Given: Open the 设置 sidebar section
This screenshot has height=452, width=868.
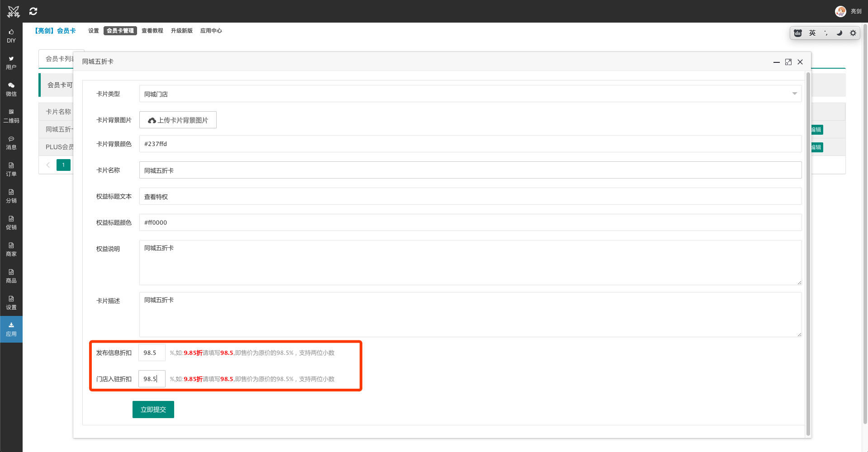Looking at the screenshot, I should pyautogui.click(x=11, y=303).
